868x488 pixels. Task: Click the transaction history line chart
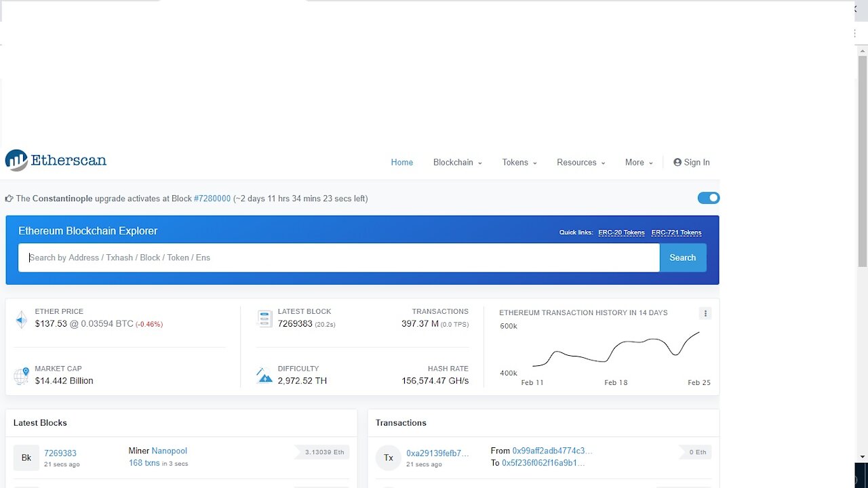[616, 351]
